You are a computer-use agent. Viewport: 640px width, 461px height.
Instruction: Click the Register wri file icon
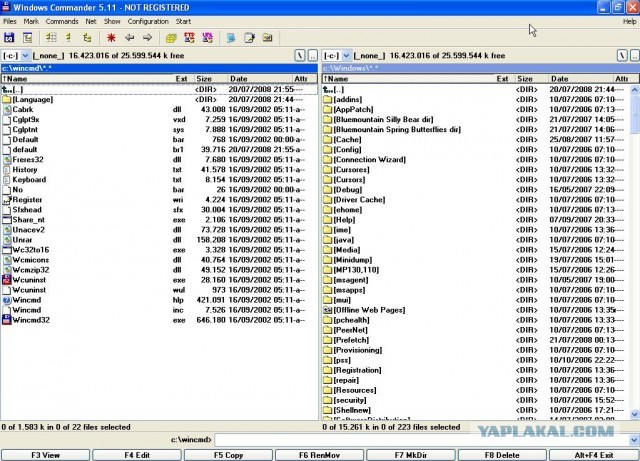pyautogui.click(x=7, y=200)
